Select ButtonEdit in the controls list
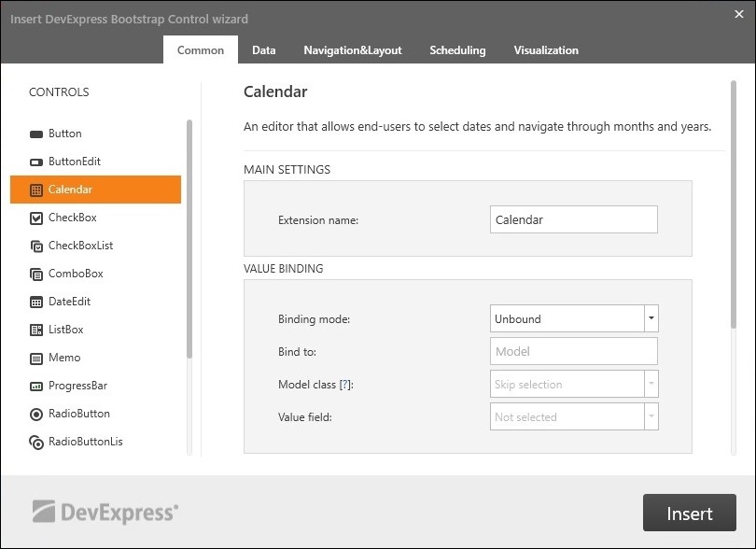Image resolution: width=756 pixels, height=549 pixels. click(x=95, y=162)
